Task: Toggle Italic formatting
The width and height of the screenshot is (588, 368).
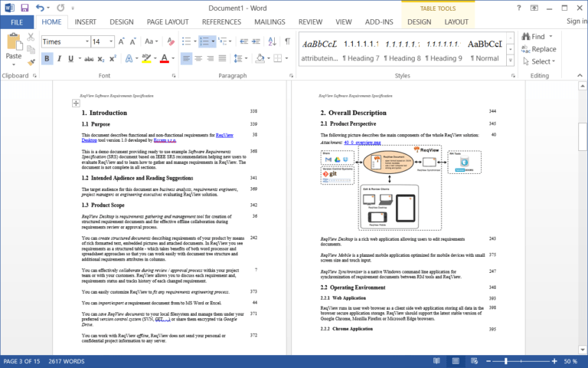Action: tap(59, 58)
